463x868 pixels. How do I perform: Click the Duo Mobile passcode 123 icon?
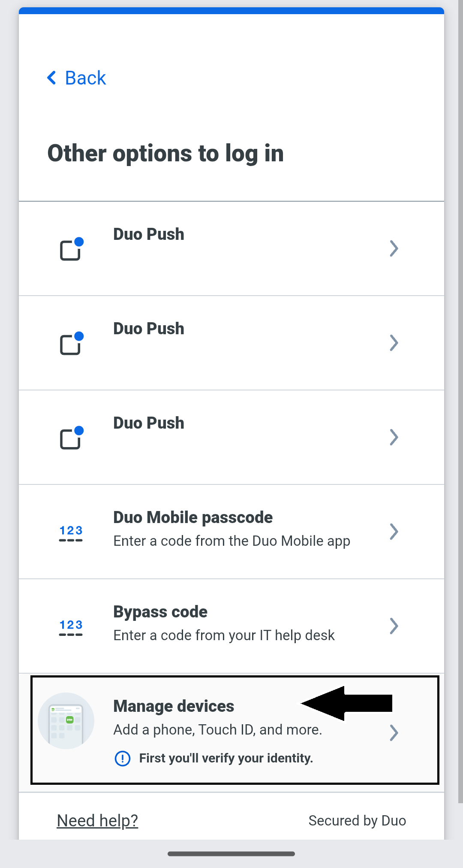71,533
